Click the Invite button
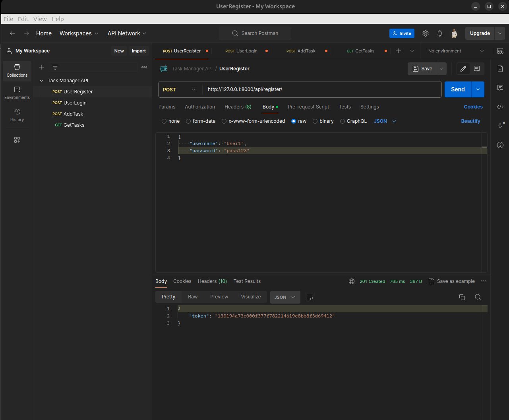Viewport: 509px width, 420px height. [402, 33]
